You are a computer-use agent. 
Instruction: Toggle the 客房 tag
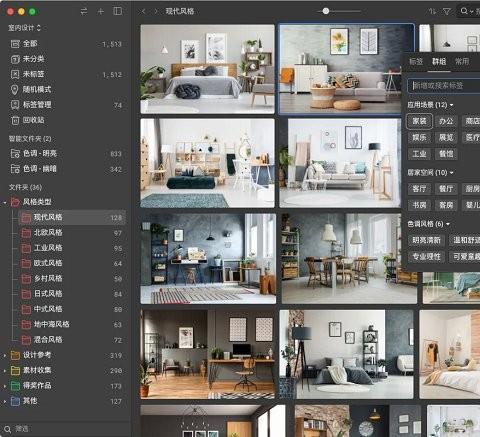pos(446,205)
